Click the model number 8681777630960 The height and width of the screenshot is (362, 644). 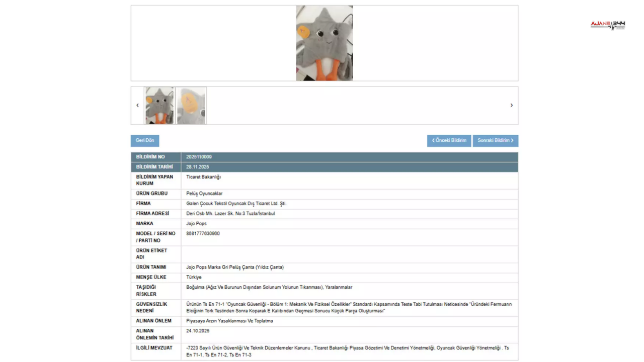pos(203,234)
